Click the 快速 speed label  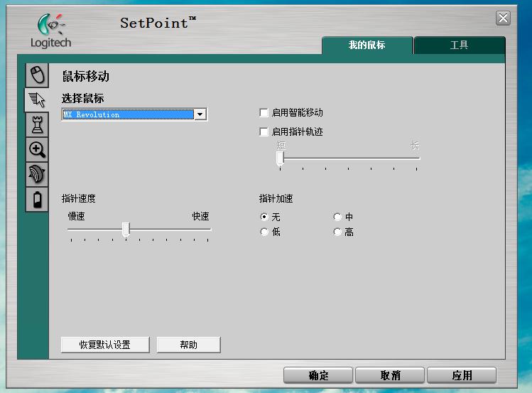(200, 217)
